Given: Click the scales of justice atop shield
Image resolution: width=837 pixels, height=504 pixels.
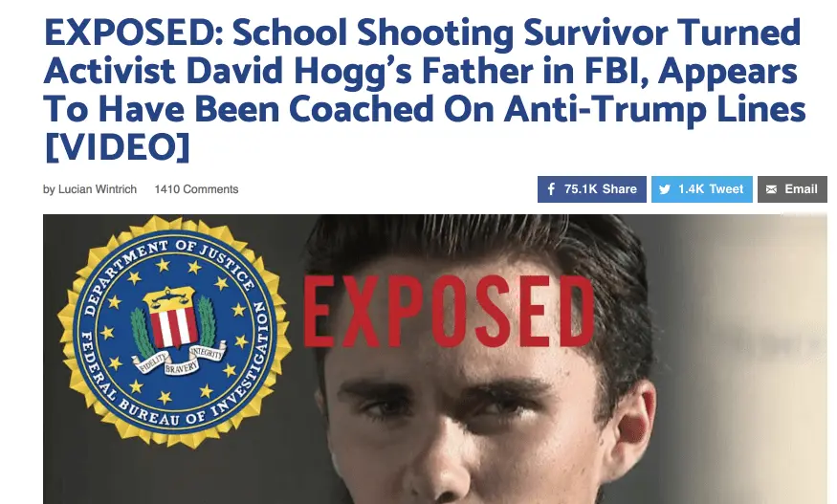Looking at the screenshot, I should pyautogui.click(x=170, y=298).
